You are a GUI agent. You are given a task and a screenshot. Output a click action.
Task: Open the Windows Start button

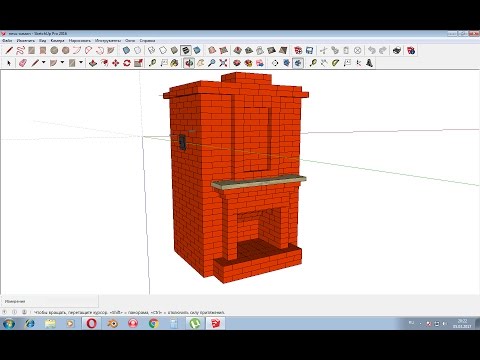coord(9,323)
